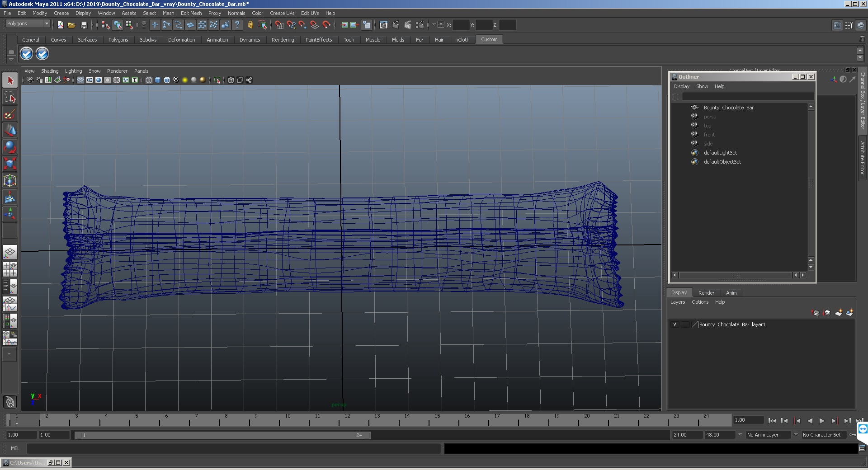
Task: Switch to the Rendering shelf tab
Action: (x=283, y=40)
